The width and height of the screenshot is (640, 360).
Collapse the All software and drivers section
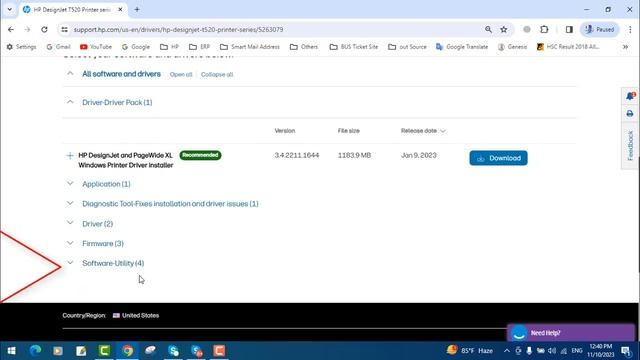pos(70,73)
